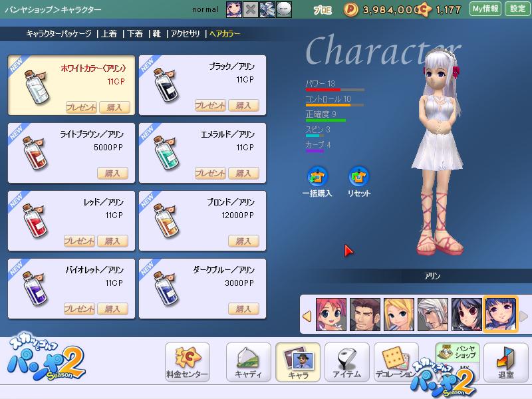
Task: Open the アクセサリ accessories tab
Action: [x=185, y=34]
